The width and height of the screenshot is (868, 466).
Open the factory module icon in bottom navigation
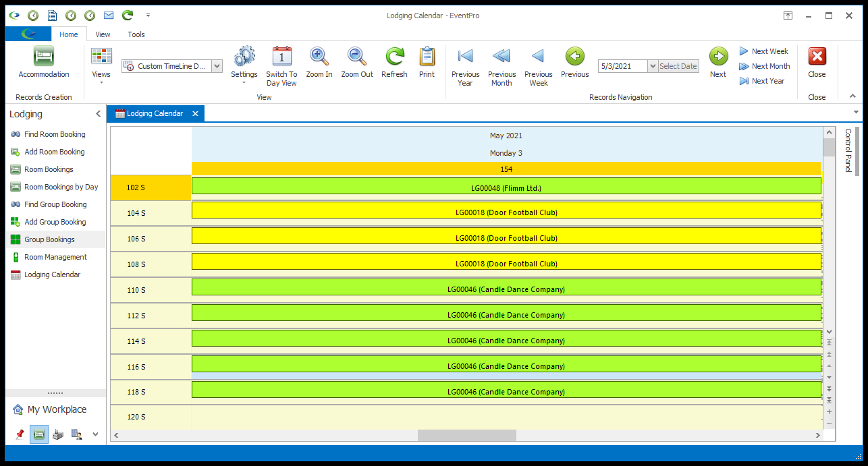tap(58, 434)
